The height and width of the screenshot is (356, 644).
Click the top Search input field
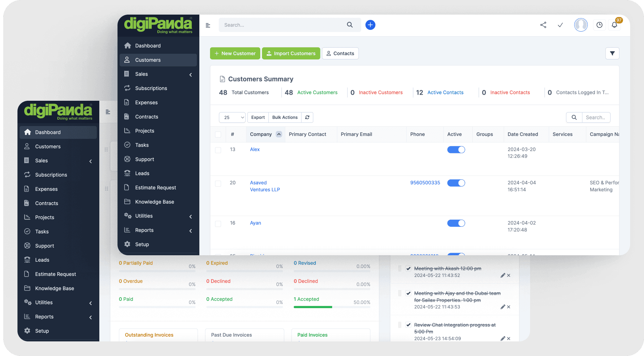coord(283,25)
